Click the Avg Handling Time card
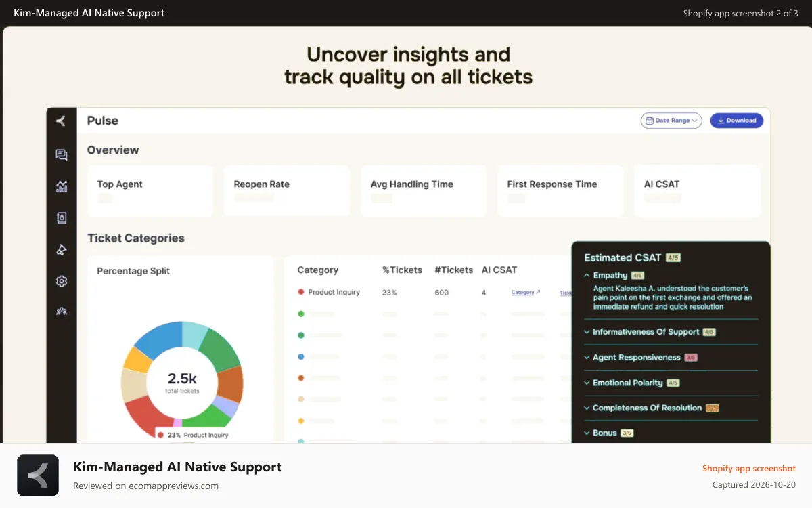812x508 pixels. (424, 191)
